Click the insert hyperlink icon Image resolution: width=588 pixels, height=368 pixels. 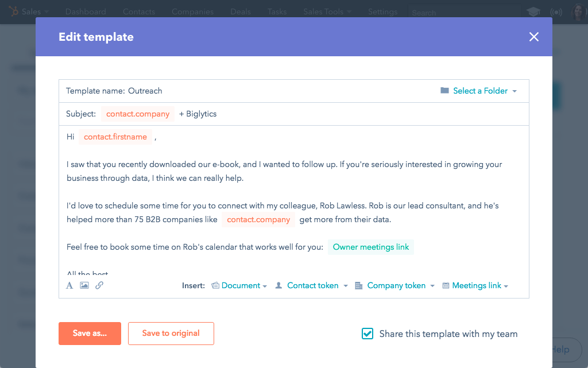[x=99, y=285]
